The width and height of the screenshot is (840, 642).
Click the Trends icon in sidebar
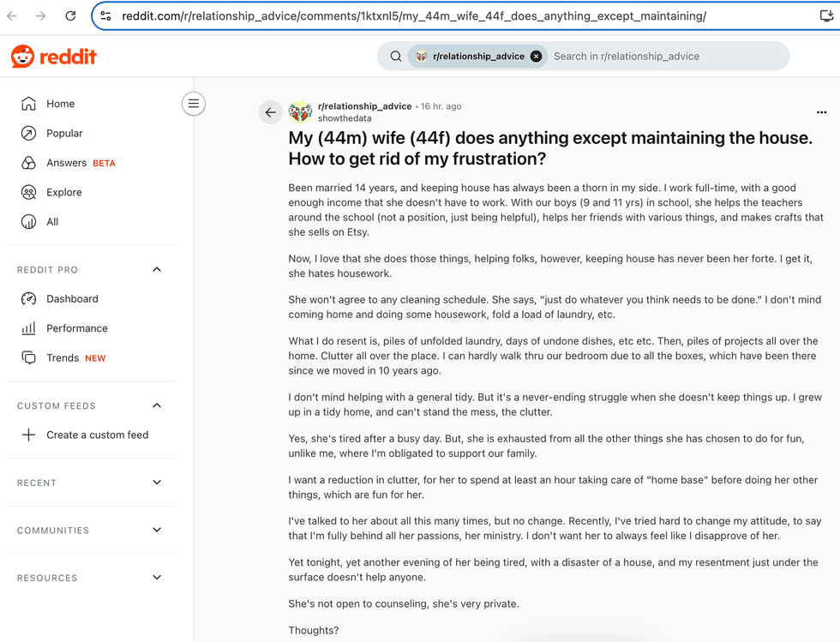[28, 357]
